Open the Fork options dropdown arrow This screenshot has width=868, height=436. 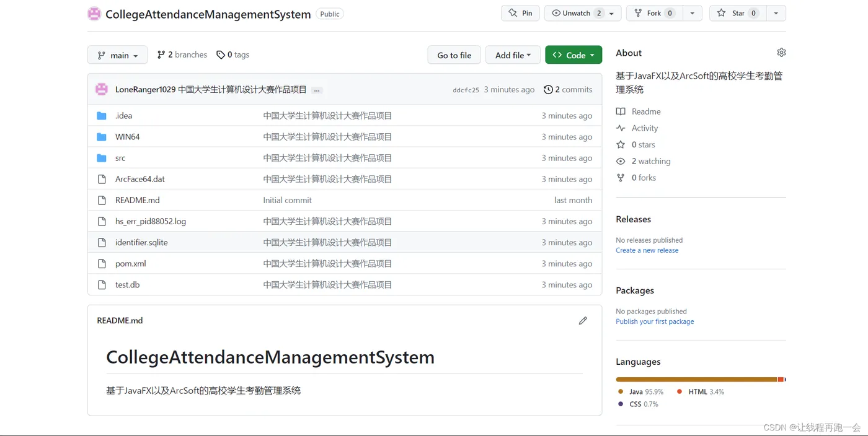692,13
